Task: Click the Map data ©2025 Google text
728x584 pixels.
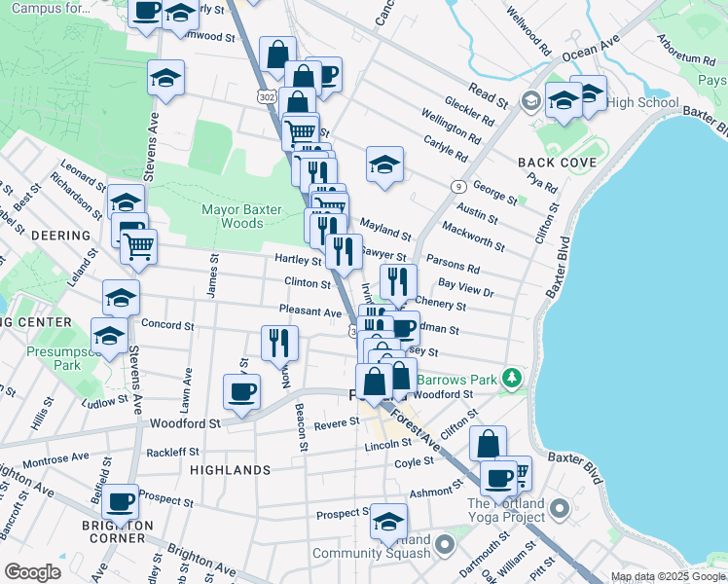Action: coord(668,576)
